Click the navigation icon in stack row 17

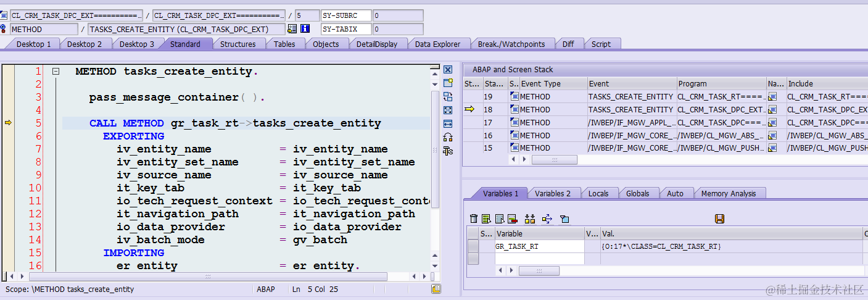coord(772,122)
